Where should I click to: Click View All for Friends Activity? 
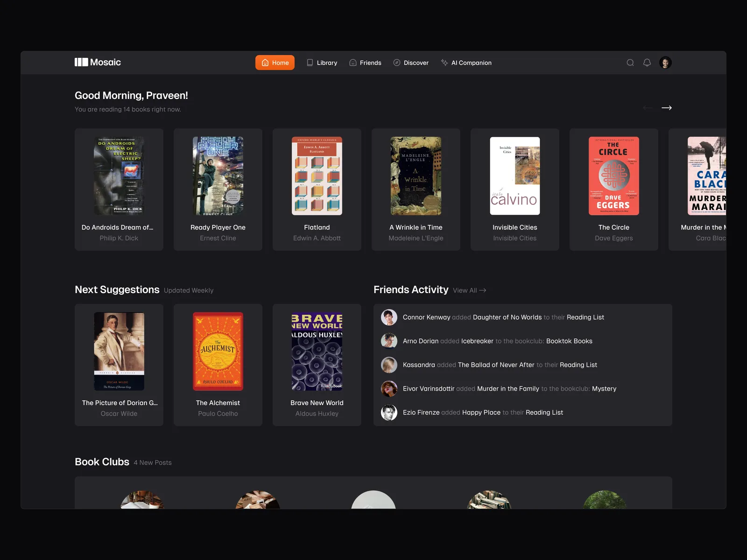pyautogui.click(x=469, y=290)
